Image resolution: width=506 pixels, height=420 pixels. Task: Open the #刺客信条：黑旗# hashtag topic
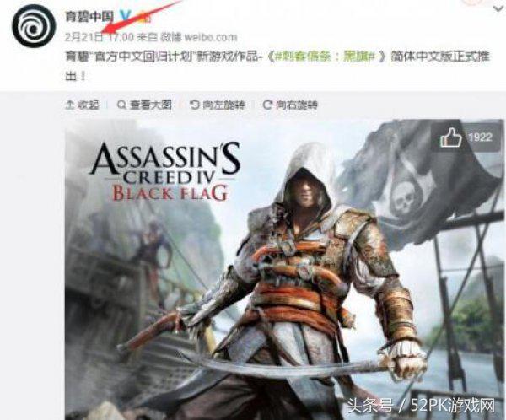click(323, 57)
